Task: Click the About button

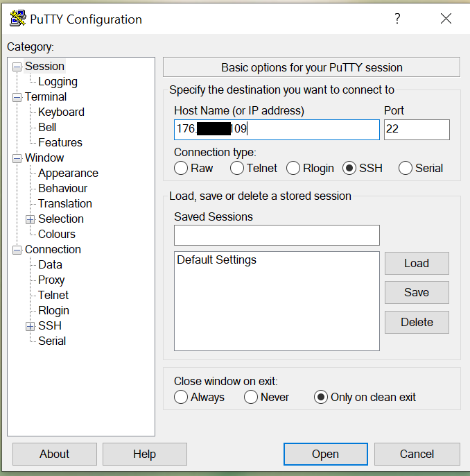Action: coord(55,454)
